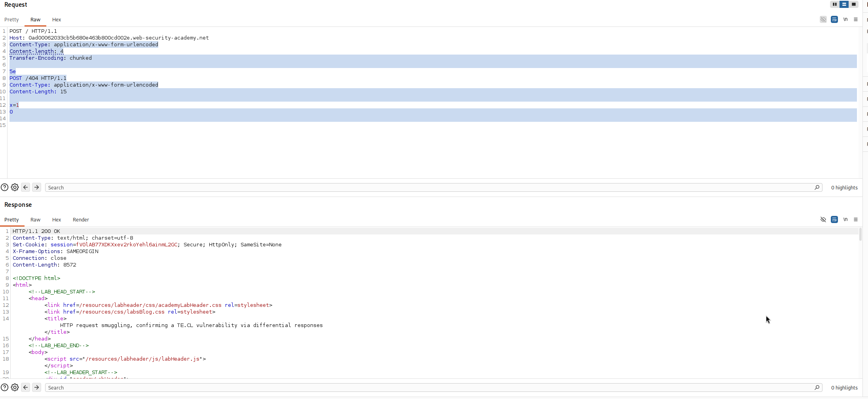The height and width of the screenshot is (399, 868).
Task: Switch Response view to Raw tab
Action: pyautogui.click(x=35, y=220)
